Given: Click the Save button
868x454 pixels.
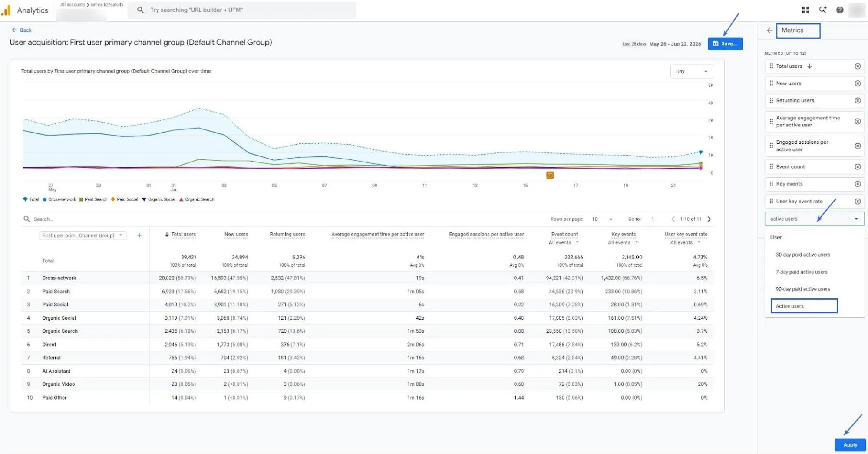Looking at the screenshot, I should click(x=725, y=44).
